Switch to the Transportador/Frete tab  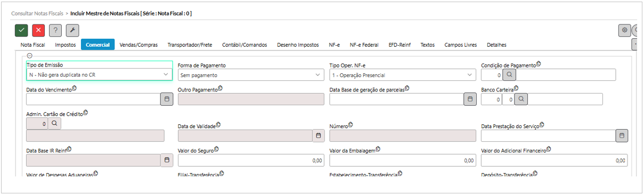point(190,45)
